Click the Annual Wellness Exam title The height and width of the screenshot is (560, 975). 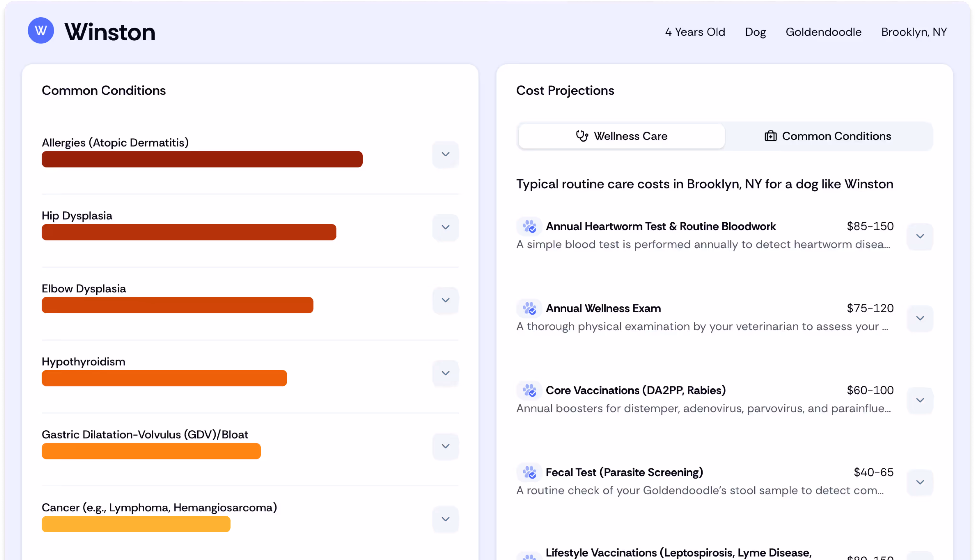603,308
